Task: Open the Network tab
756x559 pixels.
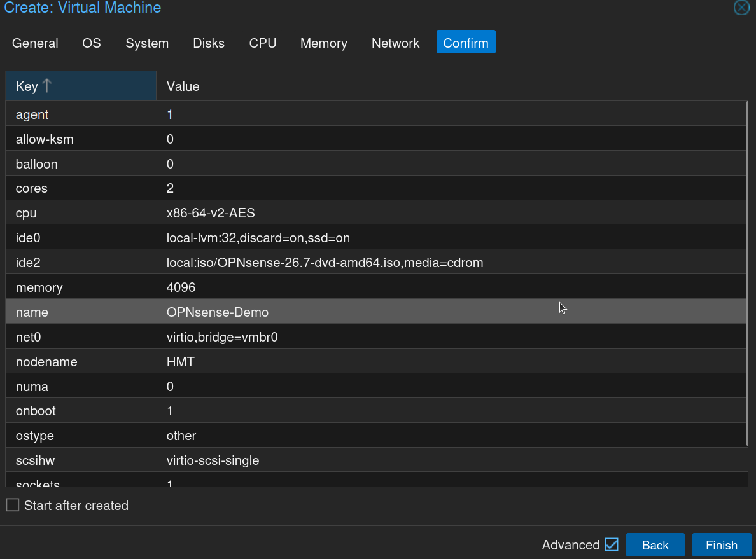Action: [x=395, y=43]
